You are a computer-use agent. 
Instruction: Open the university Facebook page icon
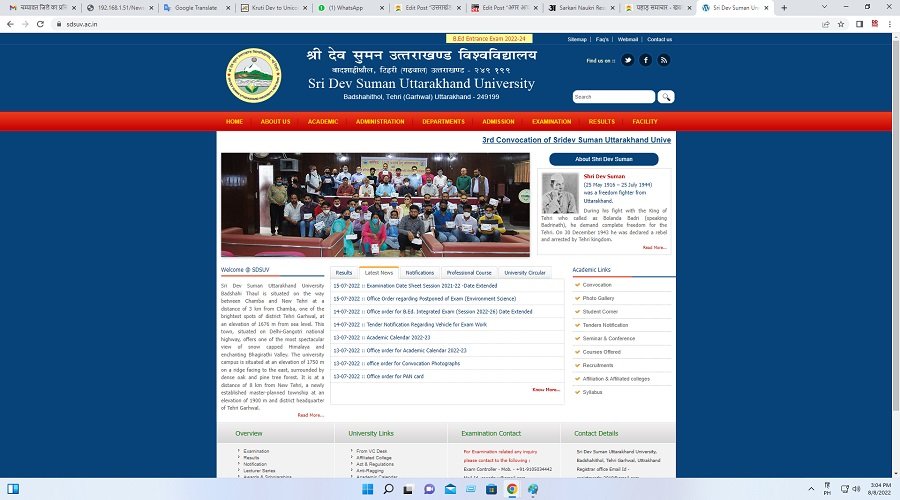coord(645,60)
